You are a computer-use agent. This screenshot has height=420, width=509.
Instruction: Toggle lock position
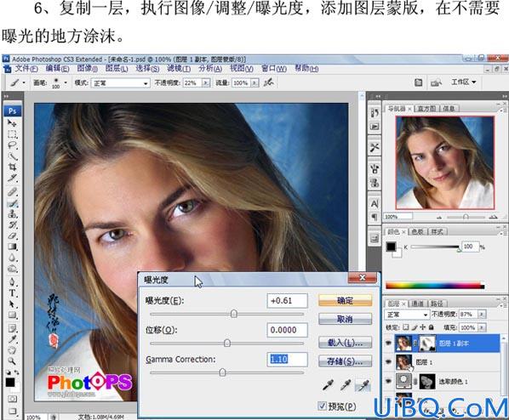[x=422, y=327]
